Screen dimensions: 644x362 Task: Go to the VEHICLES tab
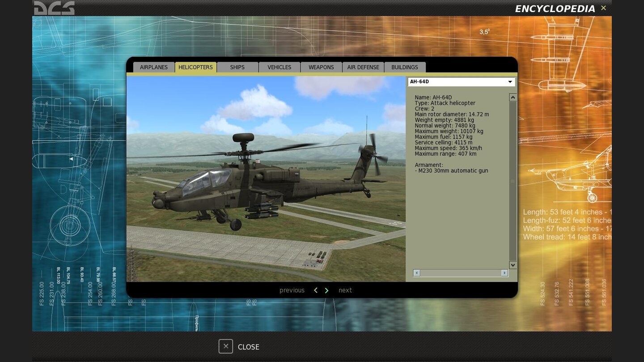pos(280,67)
